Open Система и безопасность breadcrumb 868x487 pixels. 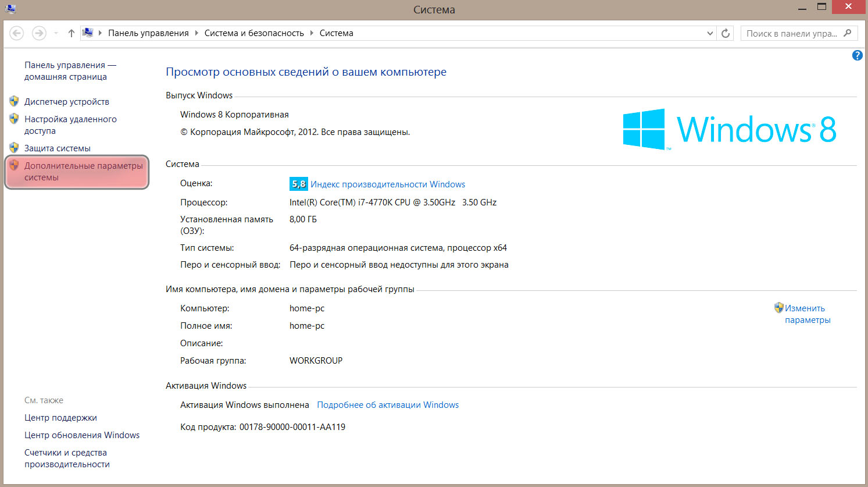254,33
